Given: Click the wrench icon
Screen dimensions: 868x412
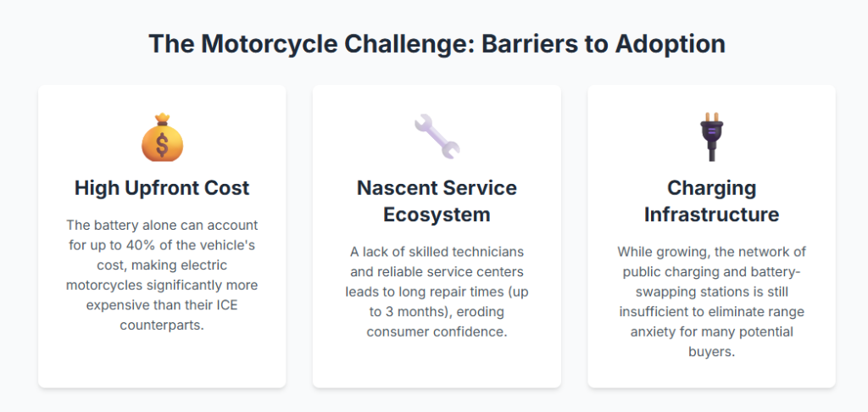Looking at the screenshot, I should tap(437, 137).
